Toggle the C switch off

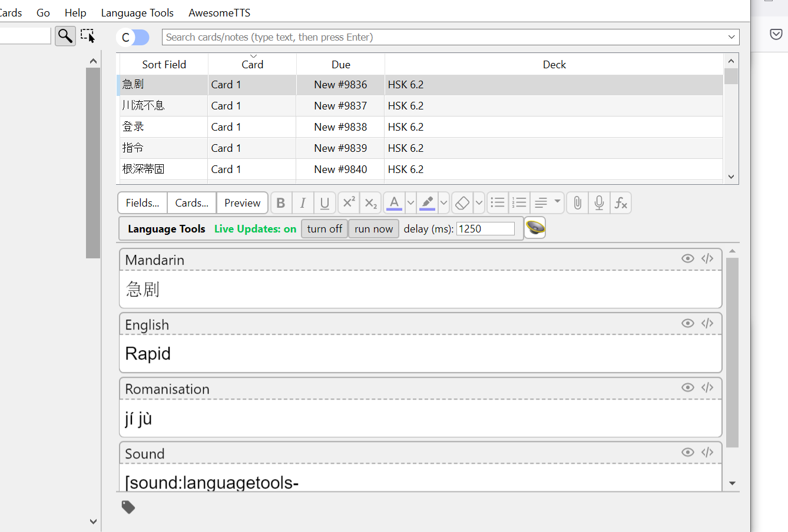(x=133, y=37)
